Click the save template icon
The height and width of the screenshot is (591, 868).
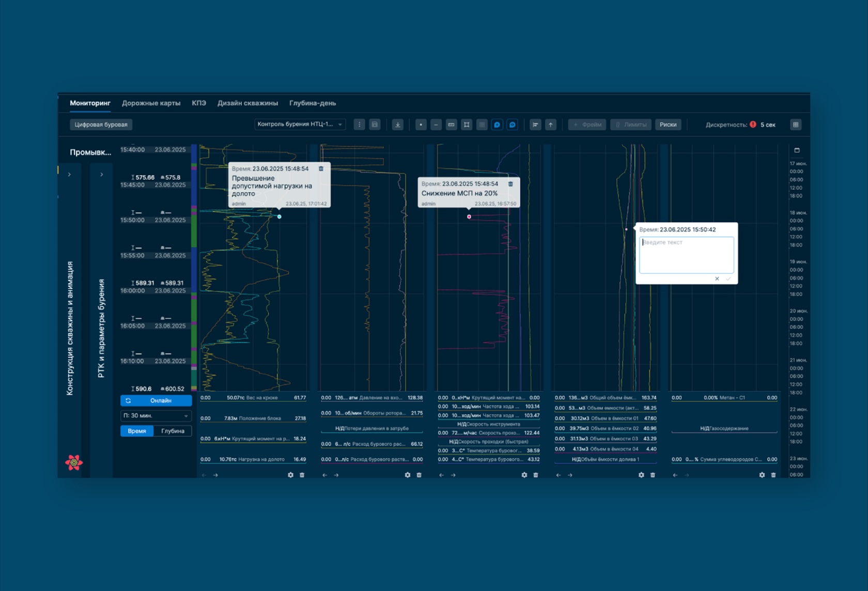(x=375, y=125)
